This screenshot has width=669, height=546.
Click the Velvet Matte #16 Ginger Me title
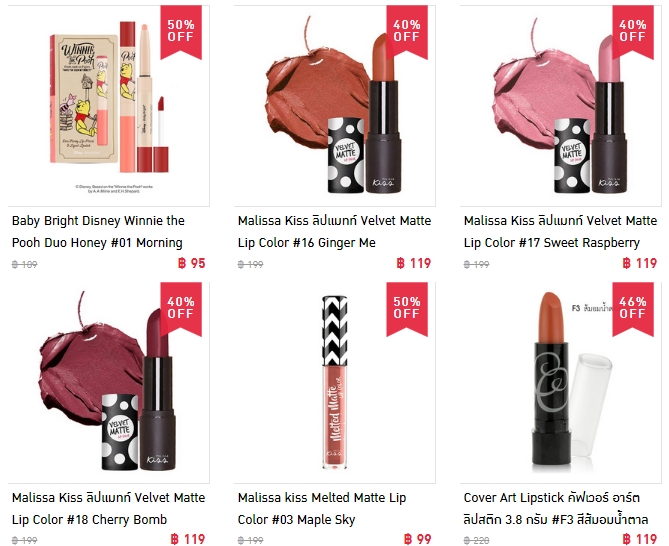(x=334, y=232)
